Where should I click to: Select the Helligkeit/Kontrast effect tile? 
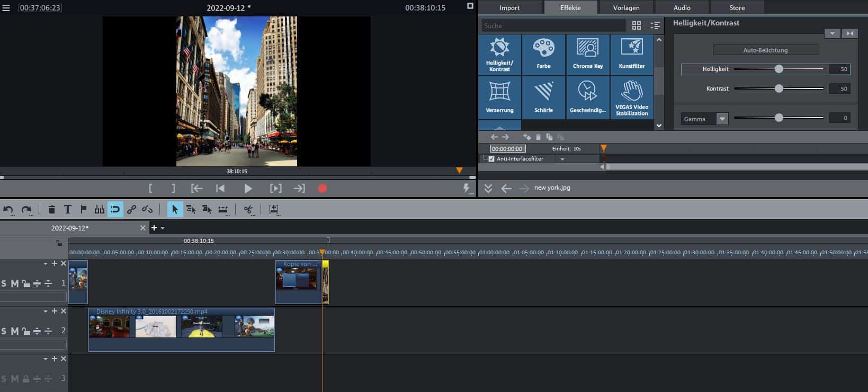click(499, 55)
